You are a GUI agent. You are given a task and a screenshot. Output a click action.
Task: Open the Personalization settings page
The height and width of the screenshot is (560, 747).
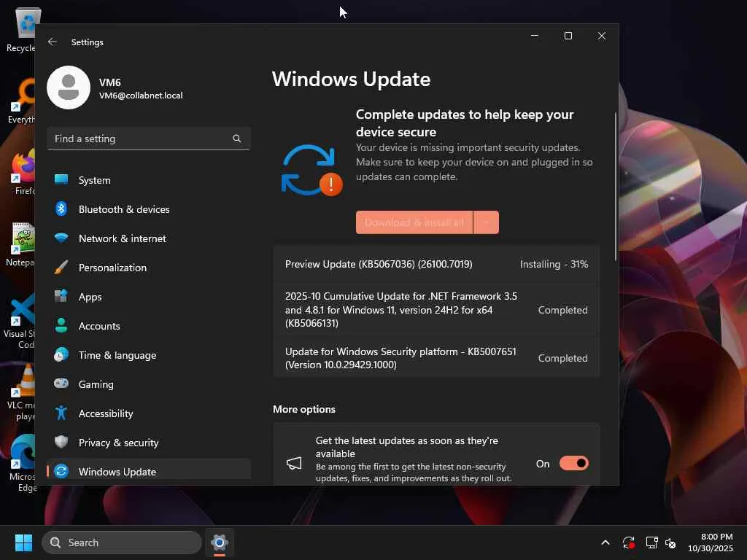tap(149, 268)
